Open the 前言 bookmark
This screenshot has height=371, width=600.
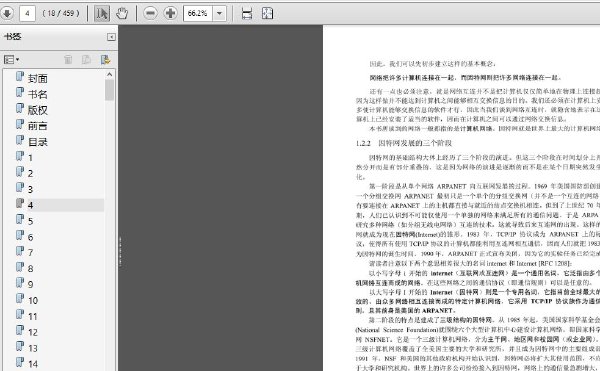pyautogui.click(x=38, y=126)
